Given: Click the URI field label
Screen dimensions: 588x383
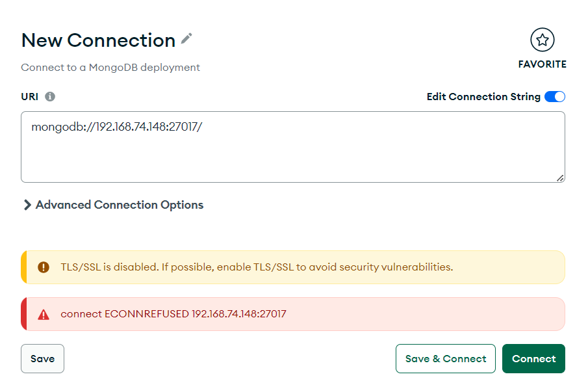Looking at the screenshot, I should [30, 96].
